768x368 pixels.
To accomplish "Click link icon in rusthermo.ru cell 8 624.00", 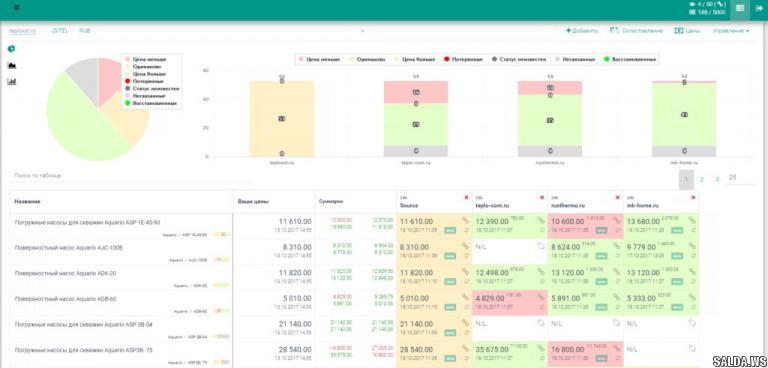I will (x=616, y=246).
